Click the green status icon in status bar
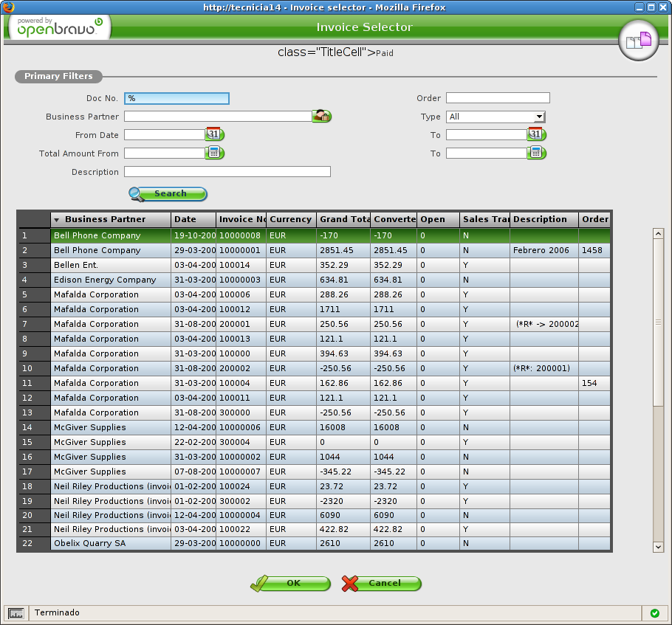Viewport: 672px width, 625px height. [x=654, y=613]
